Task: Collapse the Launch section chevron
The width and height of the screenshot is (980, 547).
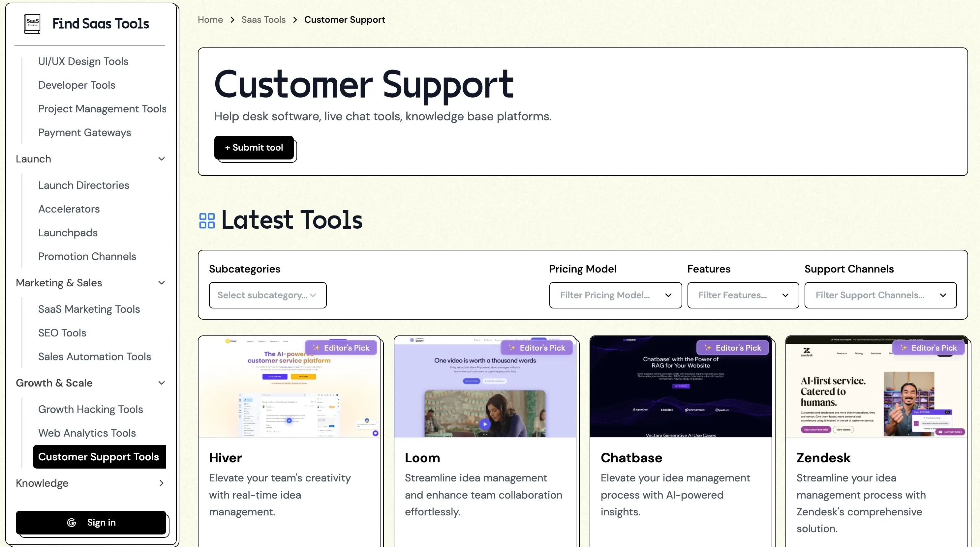Action: (161, 159)
